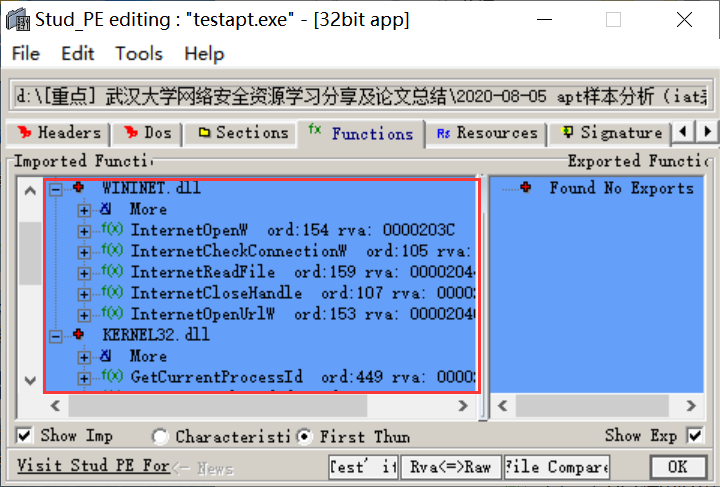Select the KERNEL32.dll tree label
Viewport: 720px width, 487px height.
(156, 335)
